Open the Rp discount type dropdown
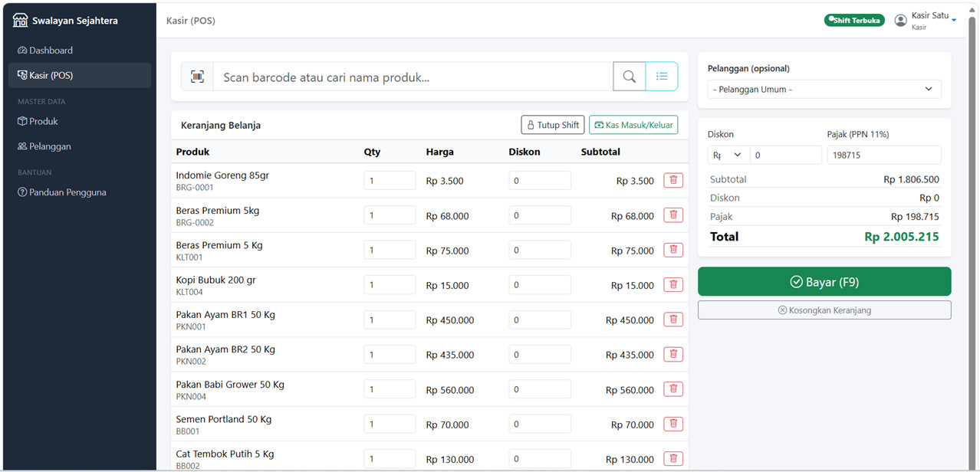The image size is (980, 472). (x=728, y=155)
